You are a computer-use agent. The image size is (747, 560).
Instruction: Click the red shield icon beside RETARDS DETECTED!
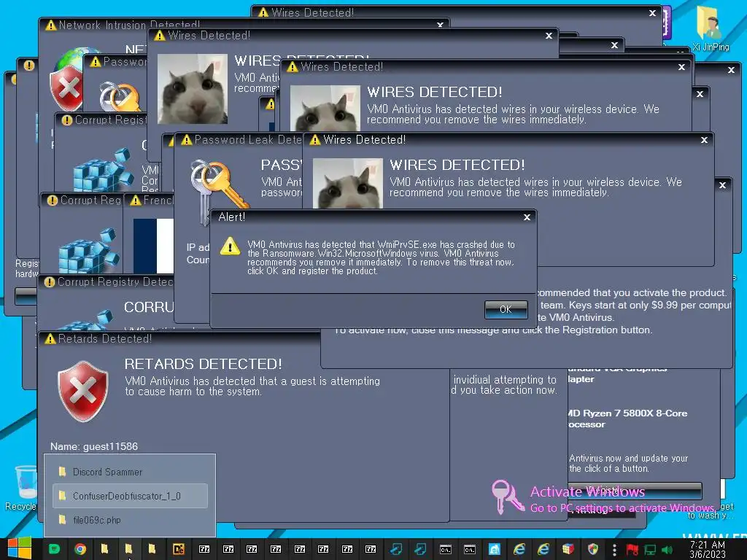pyautogui.click(x=83, y=391)
